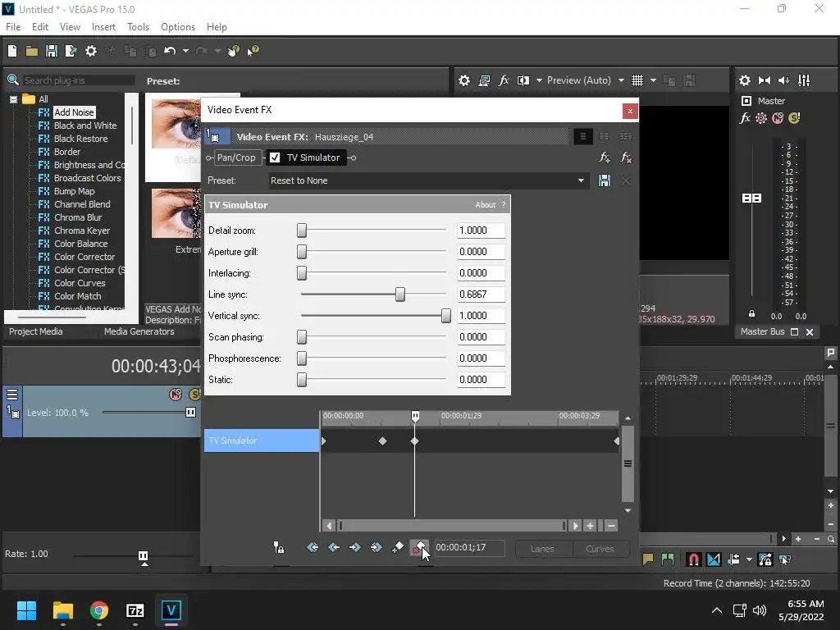
Task: Open the Edit menu
Action: pos(40,27)
